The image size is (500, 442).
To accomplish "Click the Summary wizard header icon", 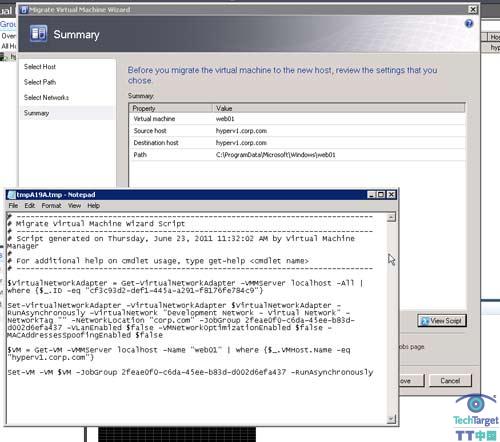I will click(38, 34).
